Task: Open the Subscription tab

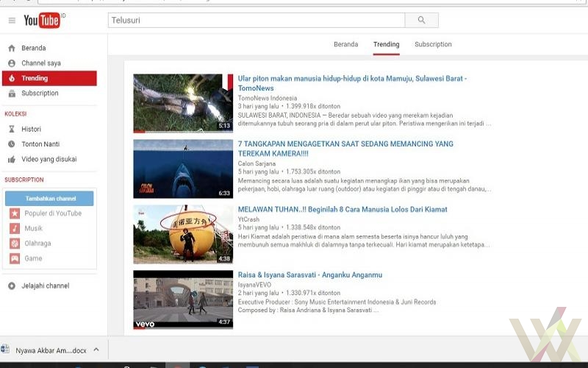Action: tap(433, 44)
